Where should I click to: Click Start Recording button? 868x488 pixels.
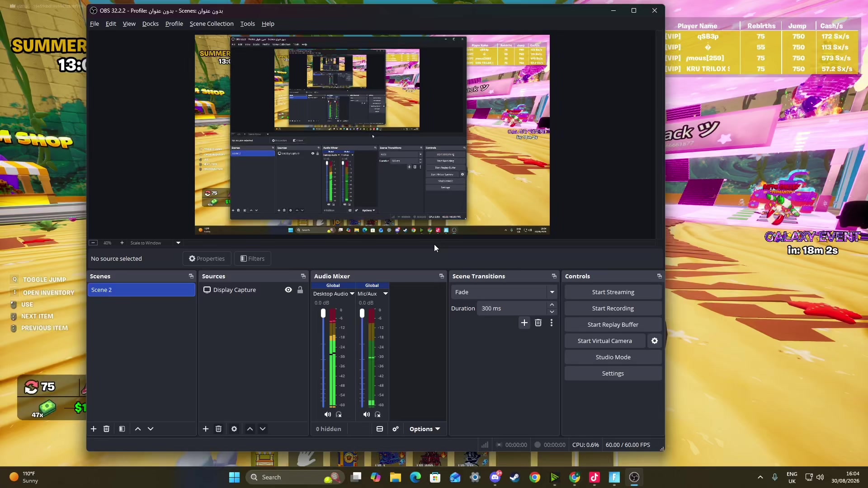click(x=613, y=308)
